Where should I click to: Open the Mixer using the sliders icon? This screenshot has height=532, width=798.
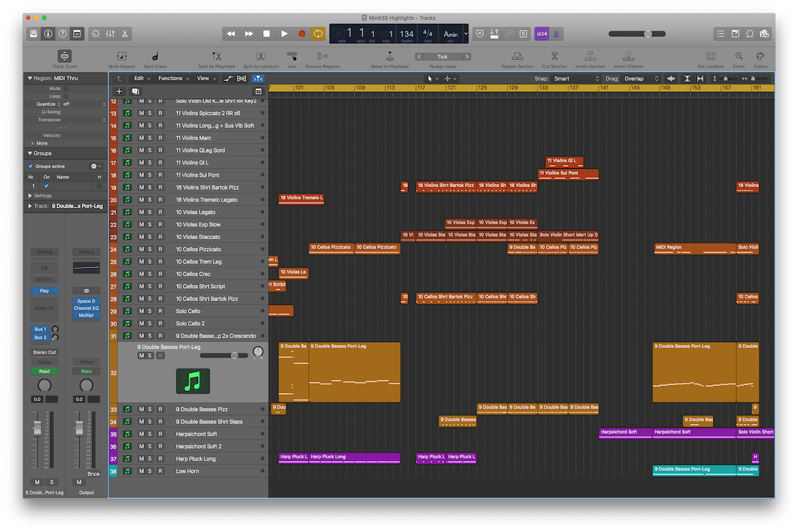coord(111,34)
